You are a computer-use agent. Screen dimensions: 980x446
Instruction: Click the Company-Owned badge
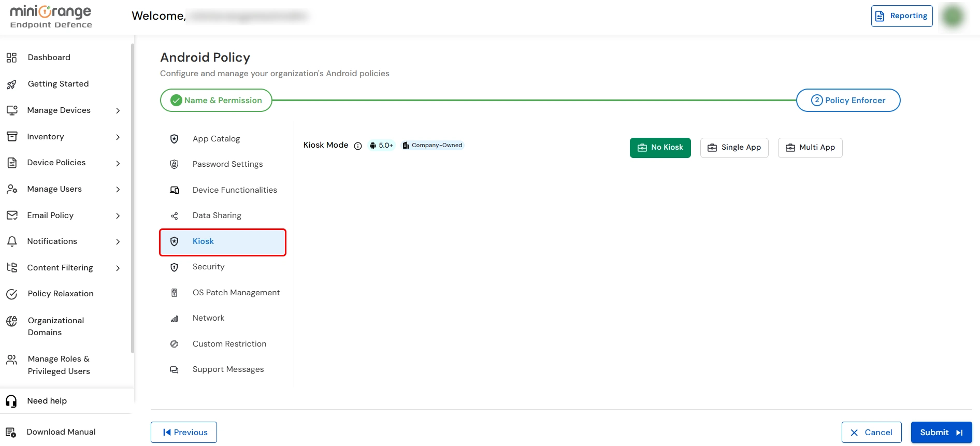pos(433,146)
